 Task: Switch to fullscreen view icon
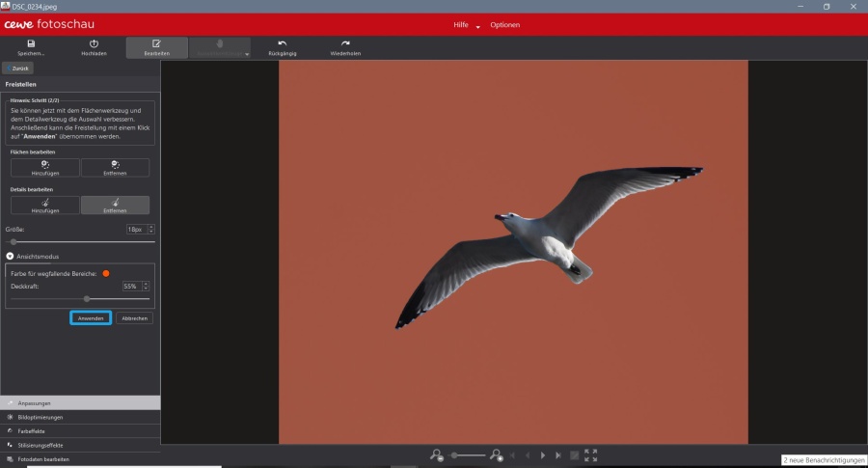[591, 454]
